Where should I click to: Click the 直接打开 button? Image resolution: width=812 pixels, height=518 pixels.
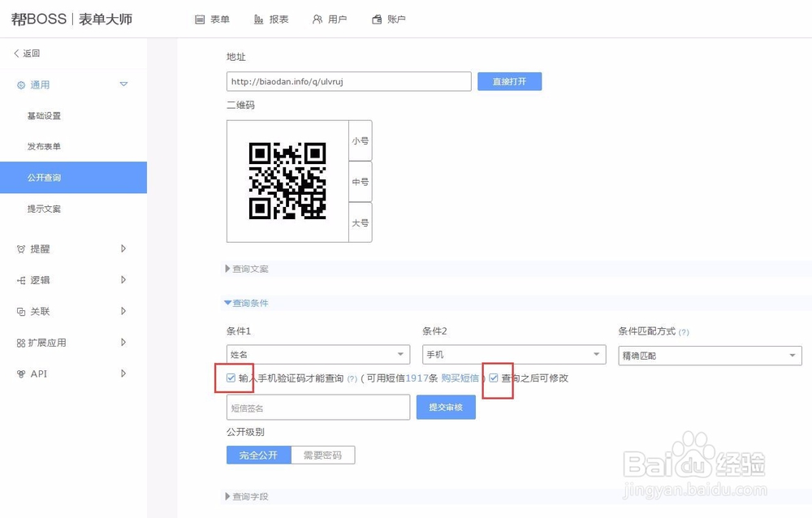510,81
